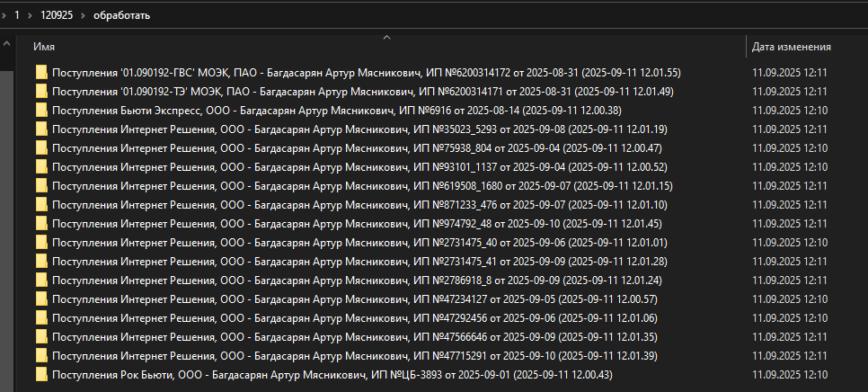Screen dimensions: 868x392
Task: Click scroll-up arrow in navigation pane
Action: click(x=6, y=42)
